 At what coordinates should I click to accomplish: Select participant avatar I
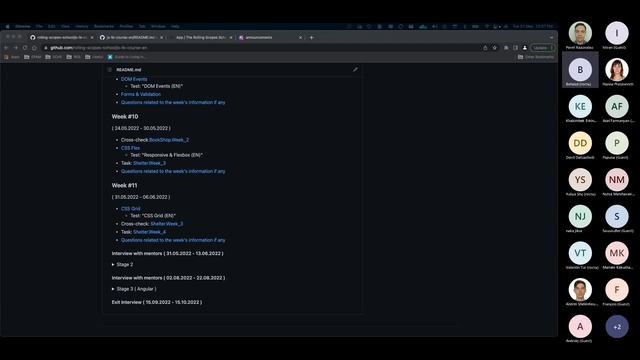pos(617,33)
